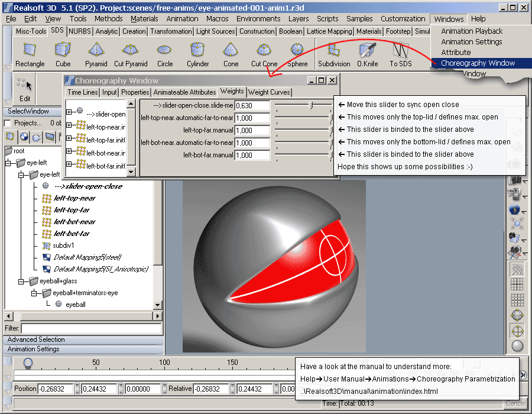532x414 pixels.
Task: Toggle the plain shaded sphere icon
Action: tap(517, 346)
